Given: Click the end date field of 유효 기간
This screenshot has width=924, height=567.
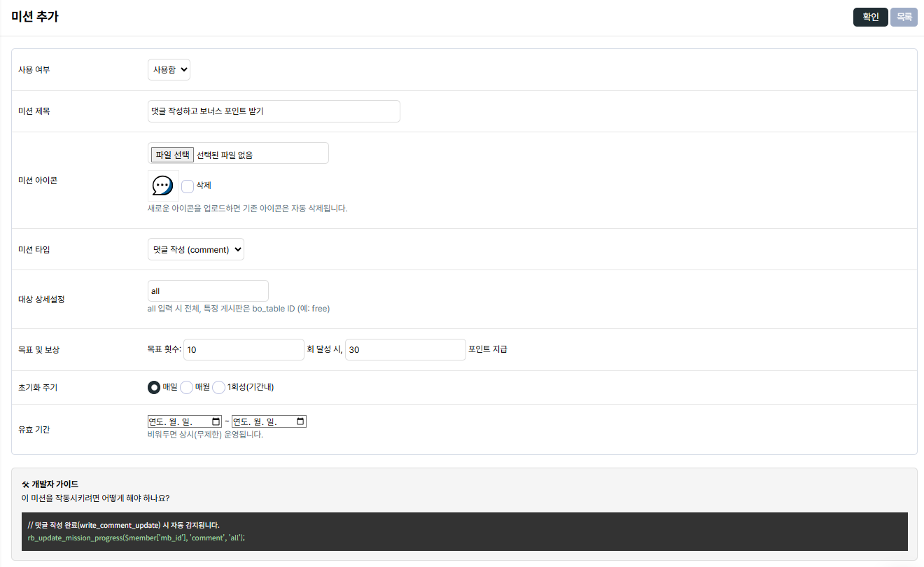Looking at the screenshot, I should [x=263, y=421].
